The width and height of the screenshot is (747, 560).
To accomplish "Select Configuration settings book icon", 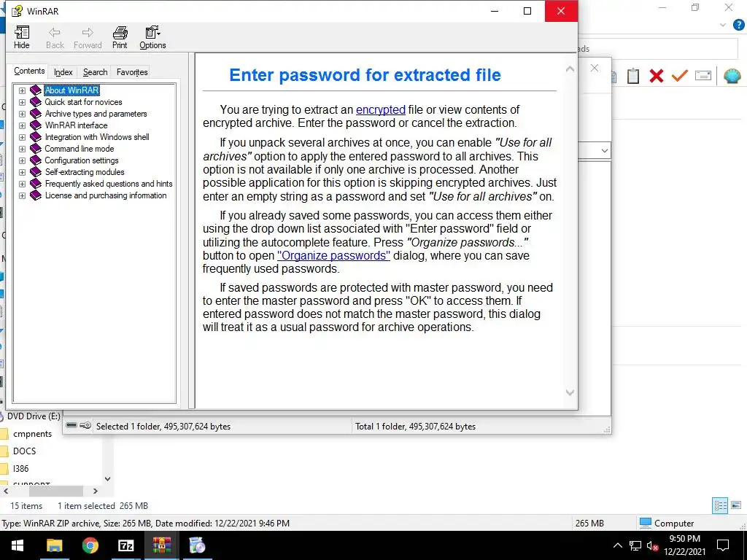I will 35,160.
